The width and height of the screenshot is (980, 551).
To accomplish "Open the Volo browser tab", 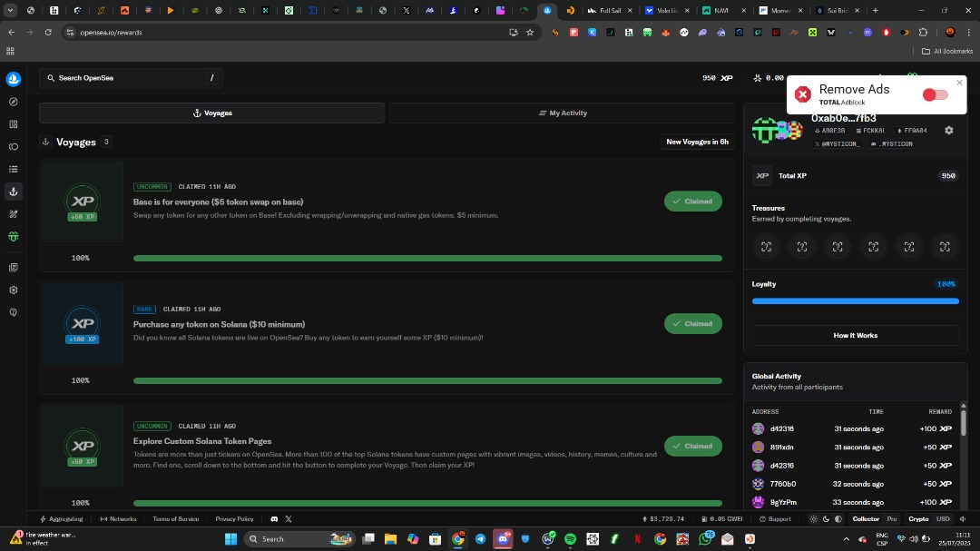I will (668, 11).
